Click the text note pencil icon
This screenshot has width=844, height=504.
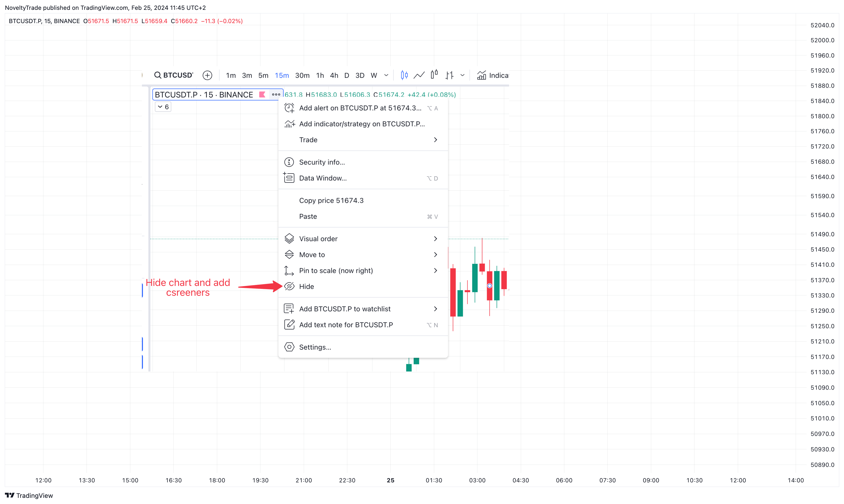tap(289, 325)
